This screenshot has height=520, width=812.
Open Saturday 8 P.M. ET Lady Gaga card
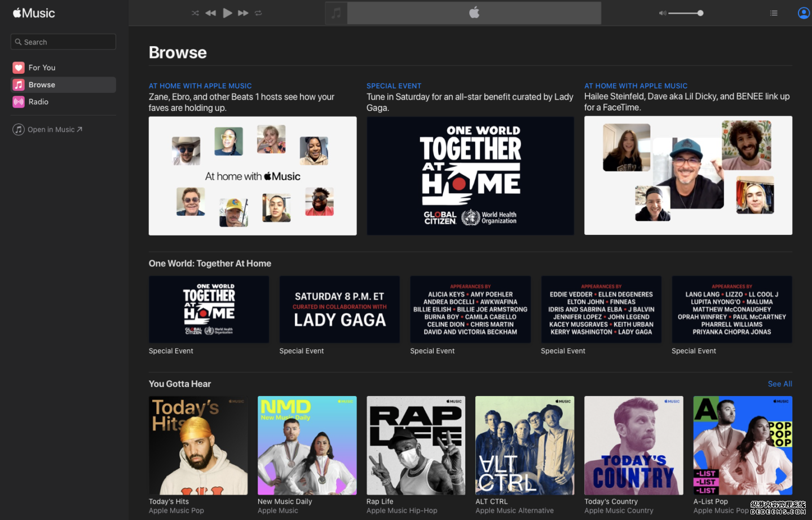click(339, 309)
